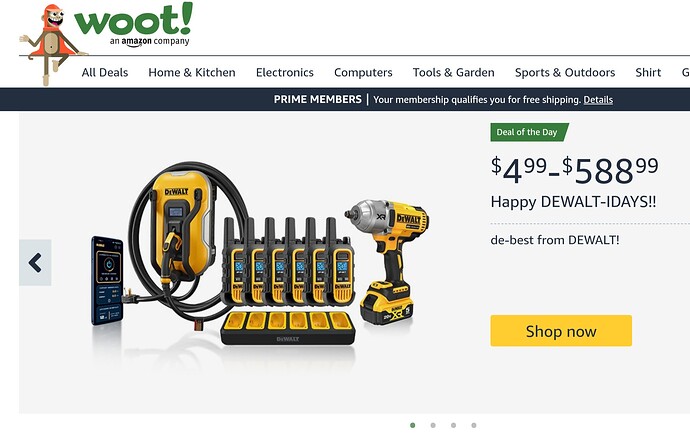Open the Happy DEWALT-IDAYS!! deal title
This screenshot has height=445, width=690.
[x=573, y=202]
